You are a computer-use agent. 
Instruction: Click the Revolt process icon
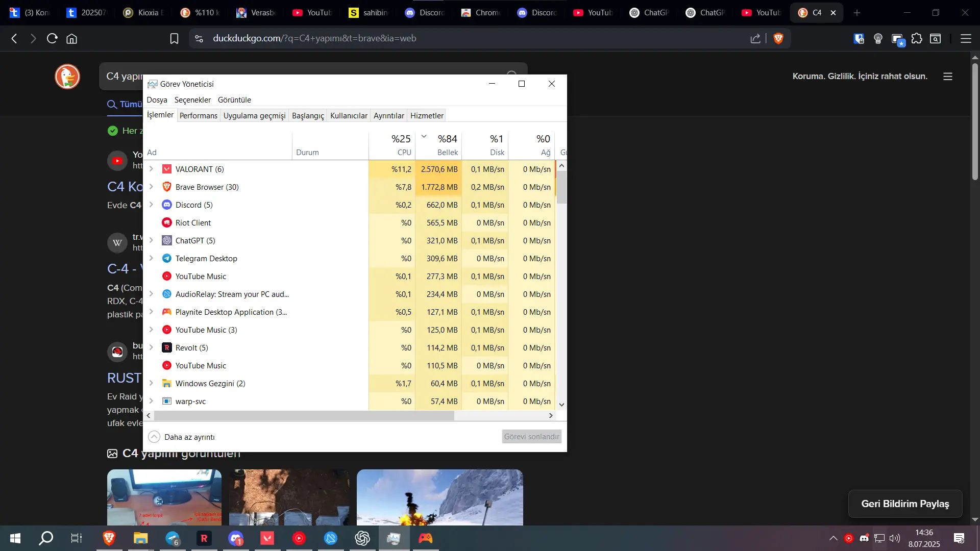point(166,348)
